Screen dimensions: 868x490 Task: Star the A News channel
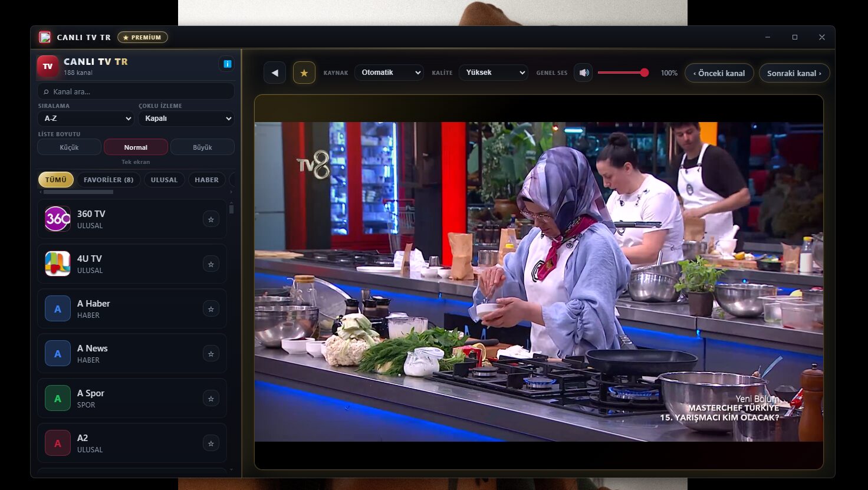pyautogui.click(x=211, y=354)
